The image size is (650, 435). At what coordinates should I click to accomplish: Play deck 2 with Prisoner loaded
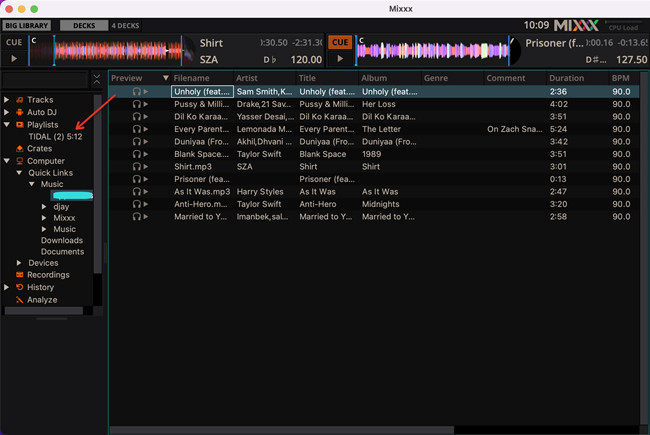click(x=340, y=58)
